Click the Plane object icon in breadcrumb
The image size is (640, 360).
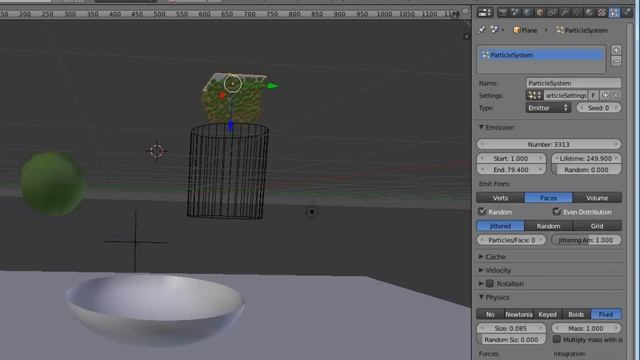[x=517, y=30]
